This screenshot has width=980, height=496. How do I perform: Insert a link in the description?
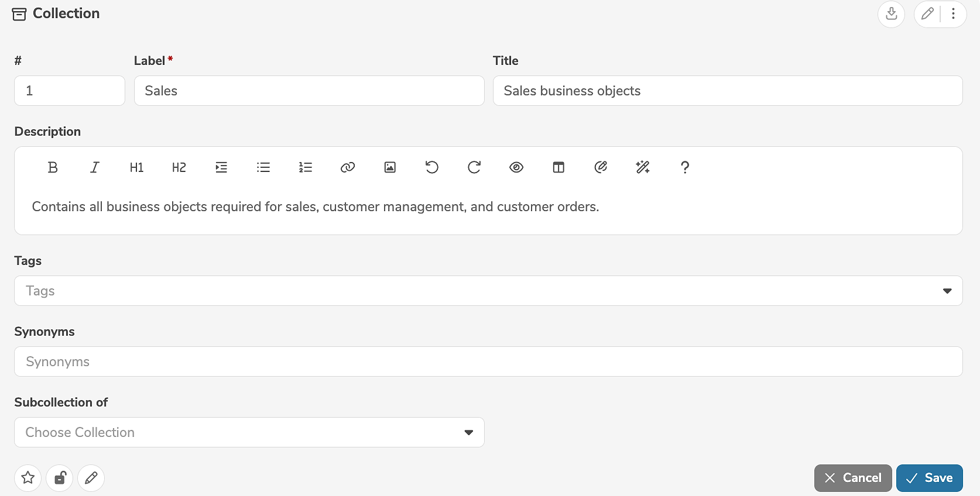tap(348, 168)
